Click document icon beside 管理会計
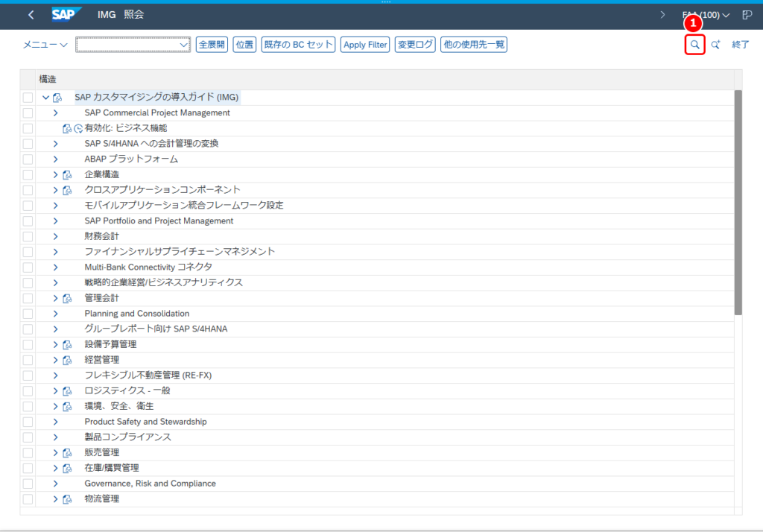The image size is (763, 532). point(67,298)
